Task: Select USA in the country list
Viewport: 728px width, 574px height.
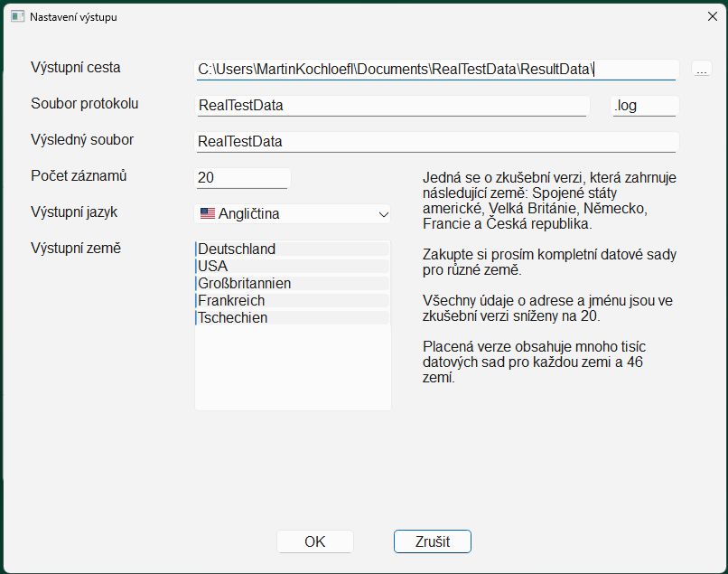Action: (293, 267)
